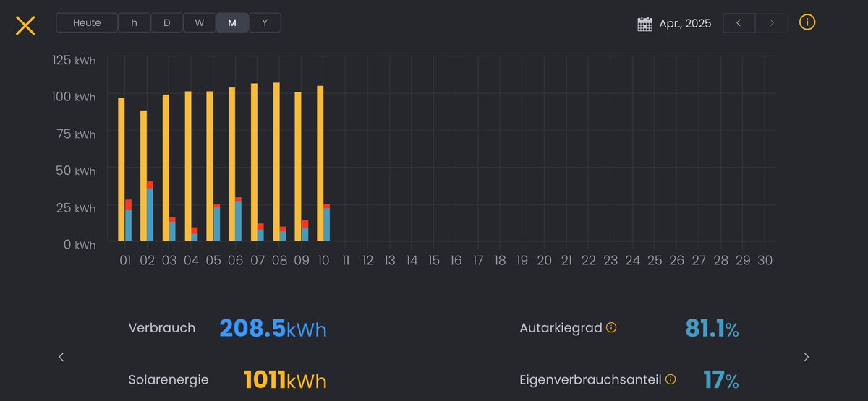Click the 100 kWh axis label
The height and width of the screenshot is (401, 868).
pos(74,97)
